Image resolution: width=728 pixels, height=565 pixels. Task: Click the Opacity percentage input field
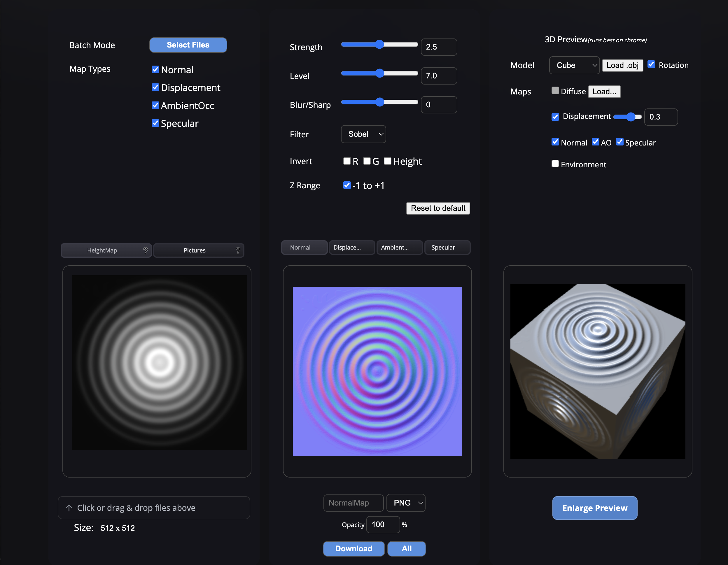(383, 524)
